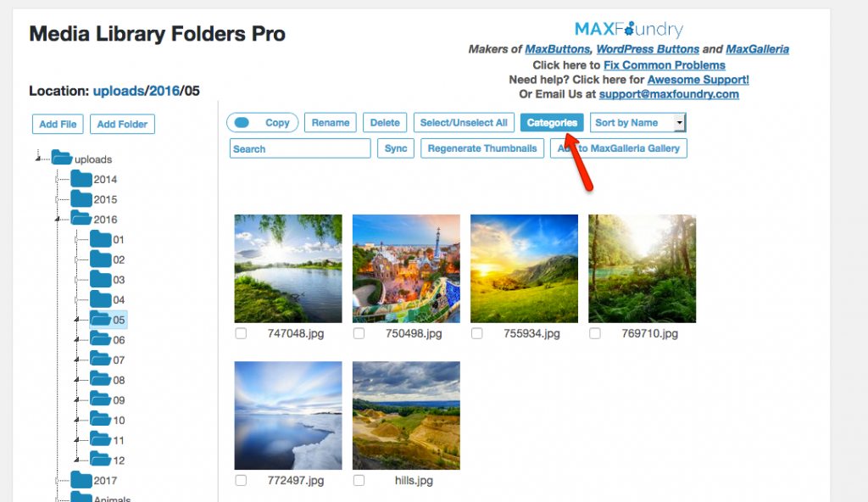The height and width of the screenshot is (502, 868).
Task: Click the Categories button
Action: (552, 122)
